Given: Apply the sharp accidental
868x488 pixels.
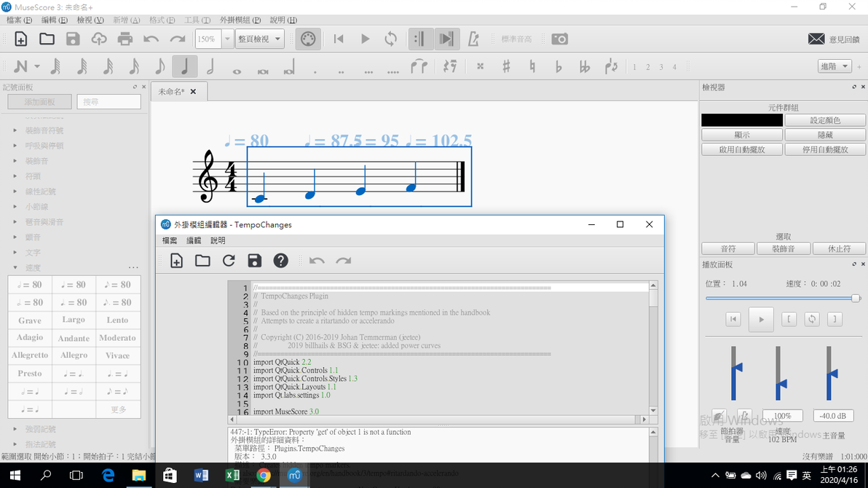Looking at the screenshot, I should point(506,67).
